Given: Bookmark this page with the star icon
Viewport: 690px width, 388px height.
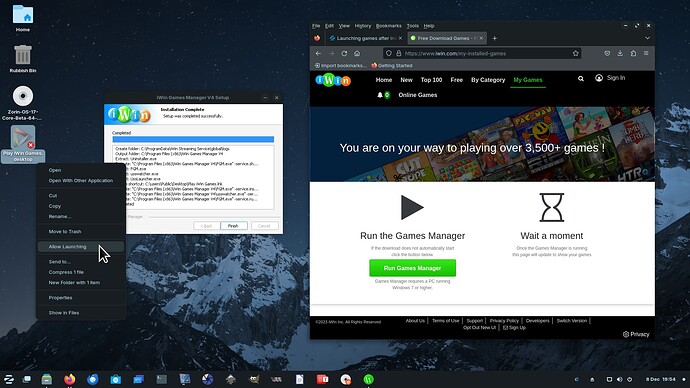Looking at the screenshot, I should point(576,53).
